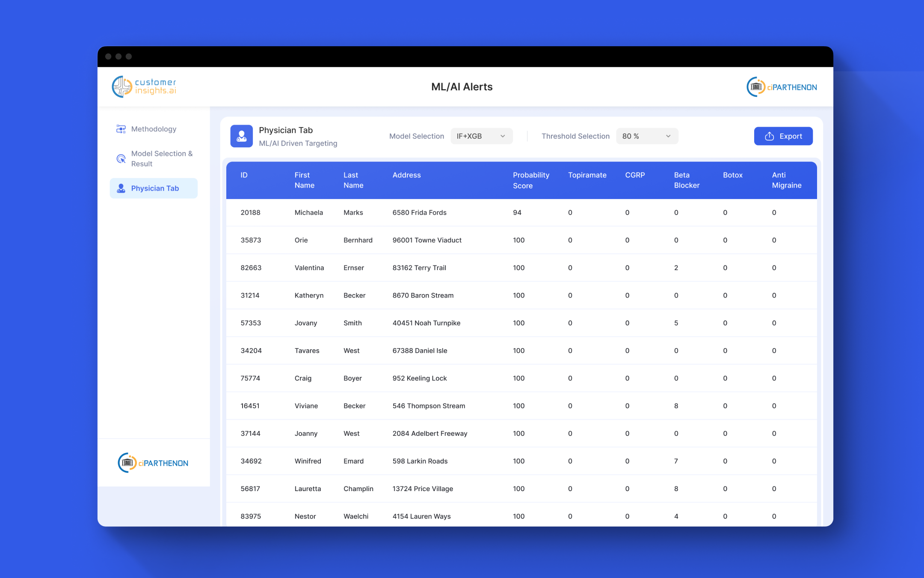This screenshot has width=924, height=578.
Task: Click the Anti Migraine column header
Action: [x=786, y=180]
